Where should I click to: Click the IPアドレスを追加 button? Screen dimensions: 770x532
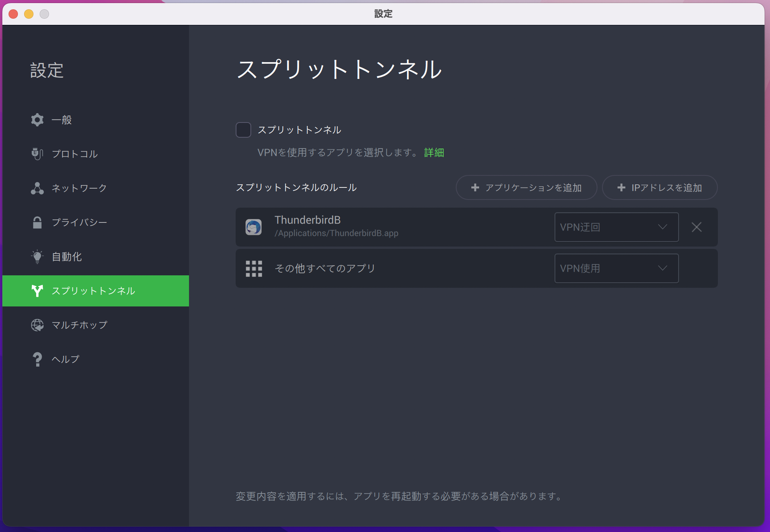pyautogui.click(x=660, y=188)
